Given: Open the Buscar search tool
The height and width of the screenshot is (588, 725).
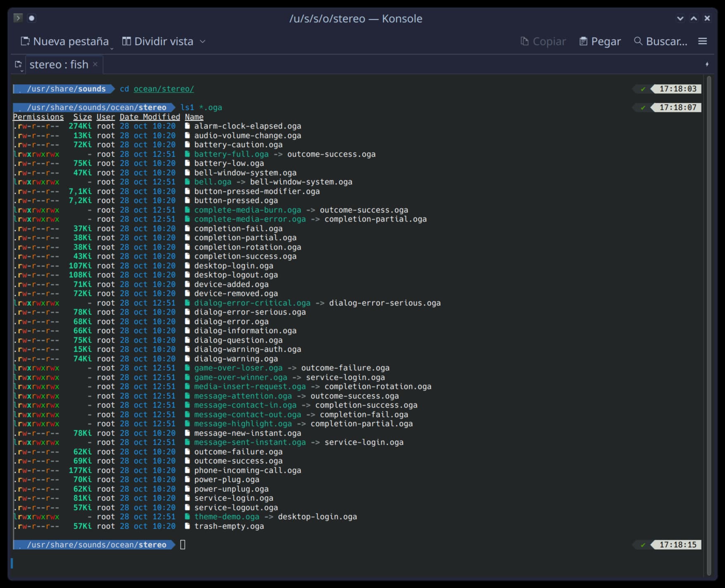Looking at the screenshot, I should coord(661,41).
